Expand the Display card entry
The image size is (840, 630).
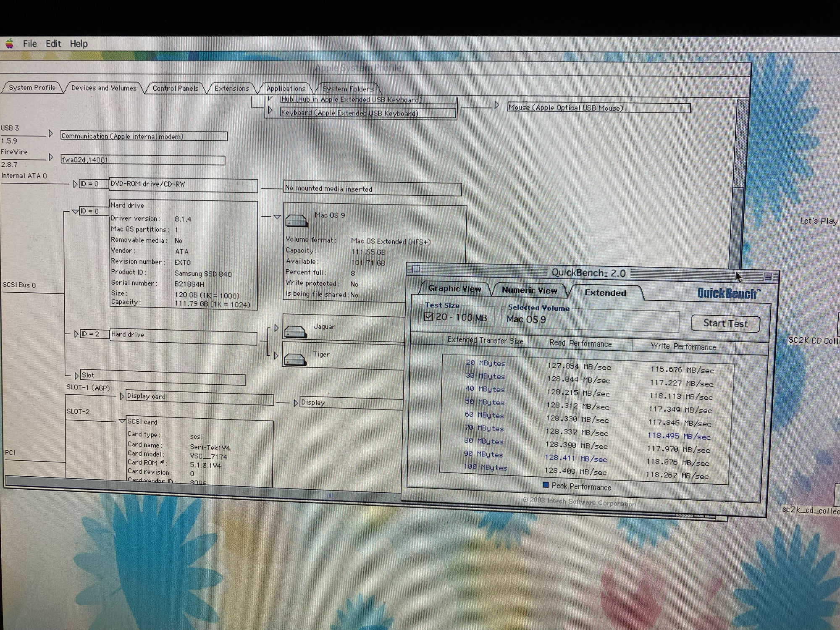coord(122,396)
